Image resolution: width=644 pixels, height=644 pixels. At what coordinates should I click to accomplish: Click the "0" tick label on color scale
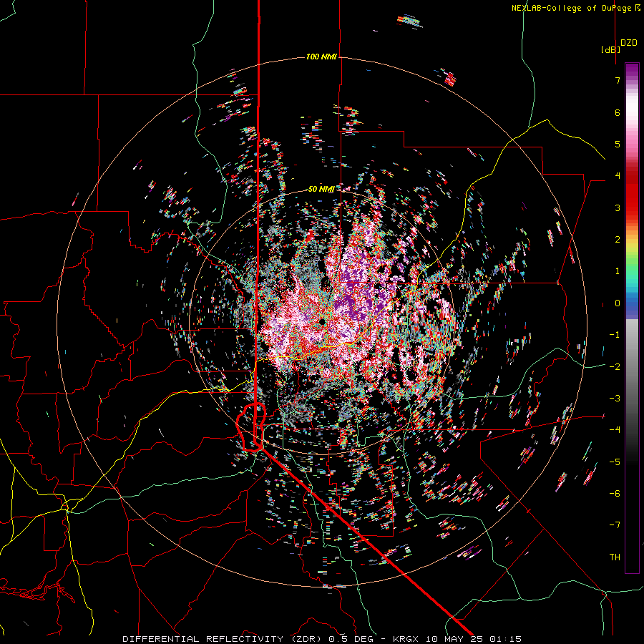point(618,303)
